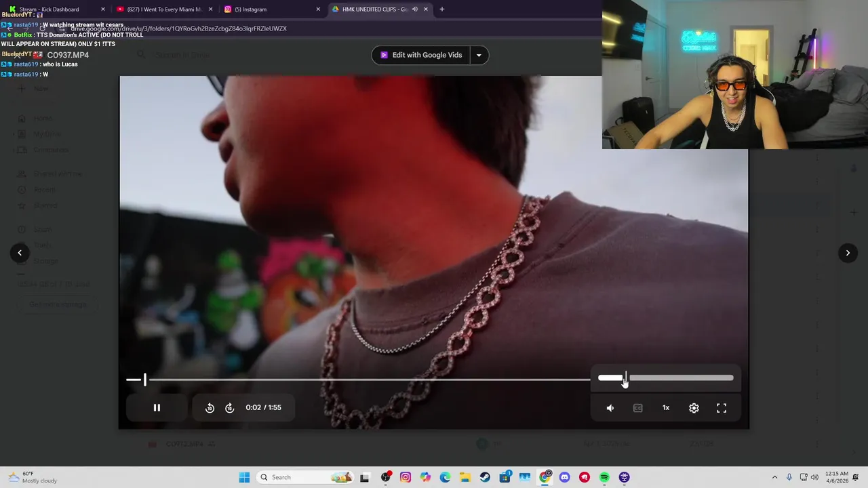The image size is (868, 488).
Task: Show hidden system tray icons
Action: [774, 477]
